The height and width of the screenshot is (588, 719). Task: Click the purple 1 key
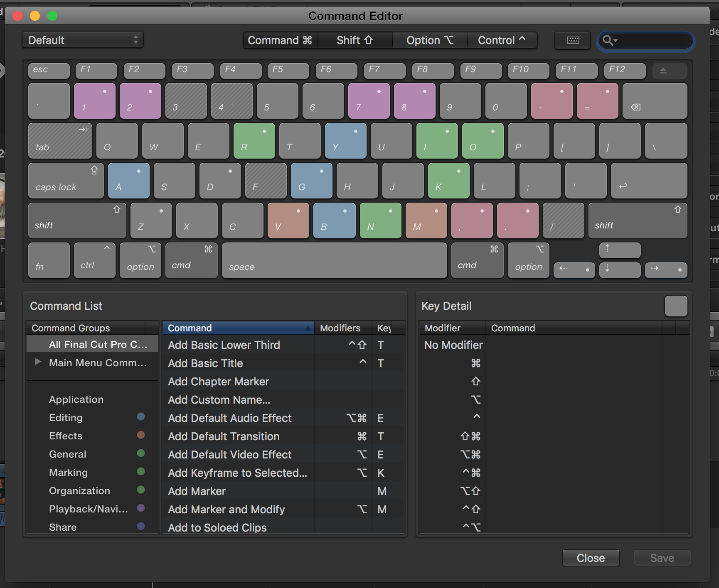click(x=94, y=101)
